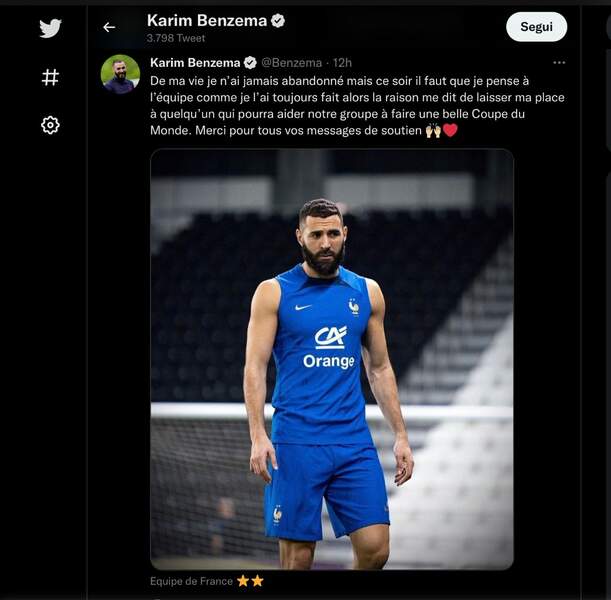Image resolution: width=611 pixels, height=600 pixels.
Task: Click the verified badge beside the header name
Action: [279, 20]
